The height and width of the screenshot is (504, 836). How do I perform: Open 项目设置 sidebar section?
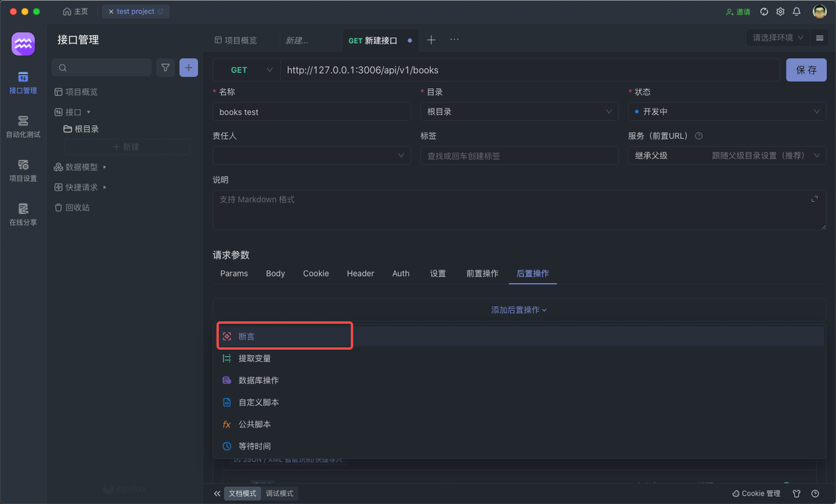point(23,170)
